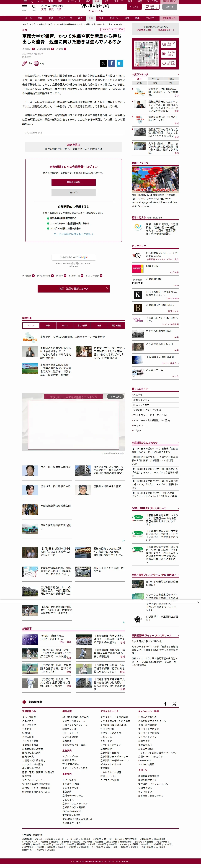Open THE KYOTO K logo item
Image resolution: width=201 pixels, height=868 pixels.
point(138,295)
